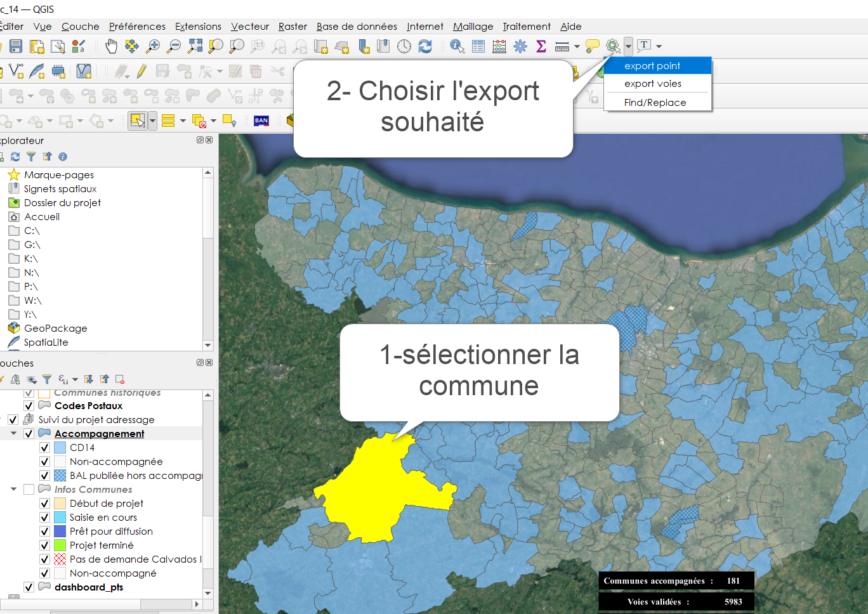The height and width of the screenshot is (614, 868).
Task: Toggle the Projet terminé checkbox
Action: 44,545
